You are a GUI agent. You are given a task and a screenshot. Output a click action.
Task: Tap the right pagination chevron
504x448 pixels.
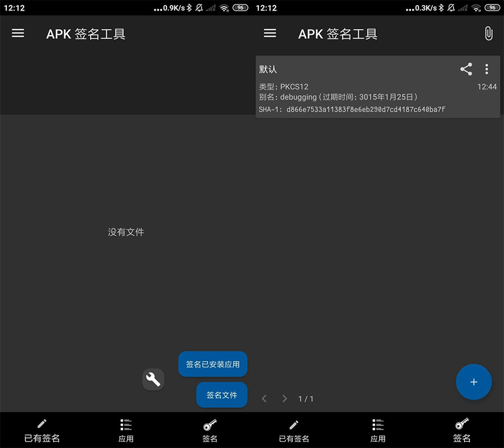point(284,398)
